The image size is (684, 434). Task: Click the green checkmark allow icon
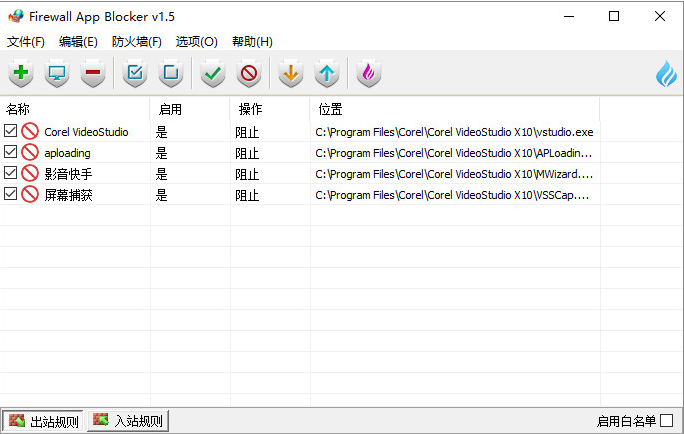[x=212, y=73]
